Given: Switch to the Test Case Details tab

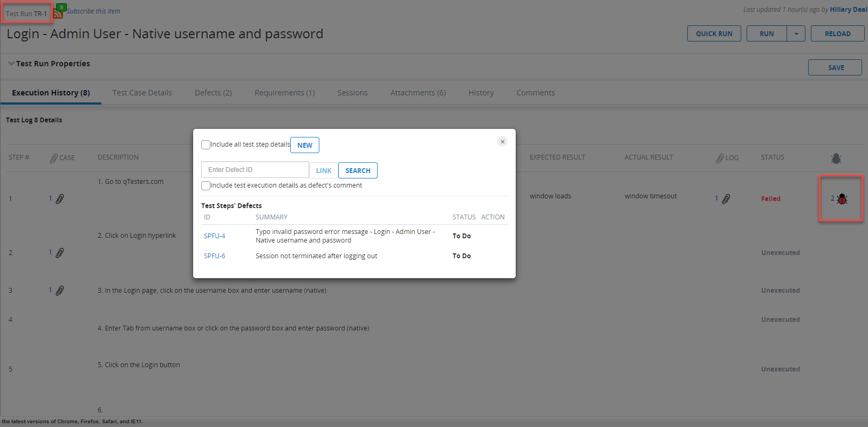Looking at the screenshot, I should [x=142, y=93].
